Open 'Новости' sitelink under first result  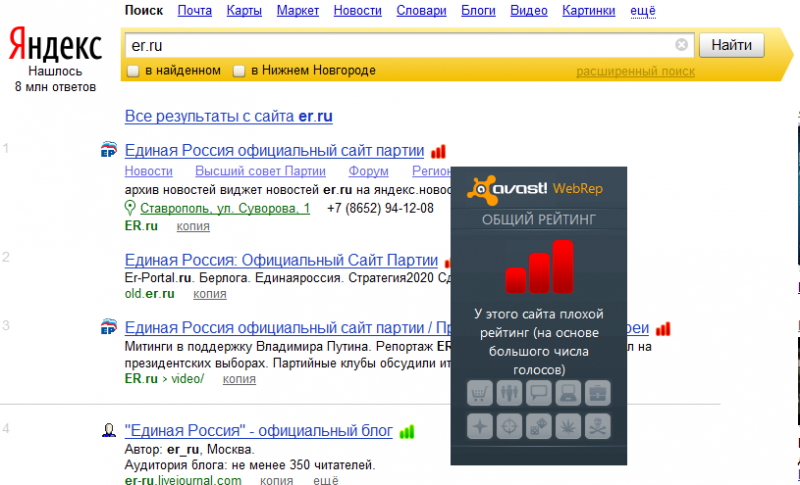click(x=148, y=171)
